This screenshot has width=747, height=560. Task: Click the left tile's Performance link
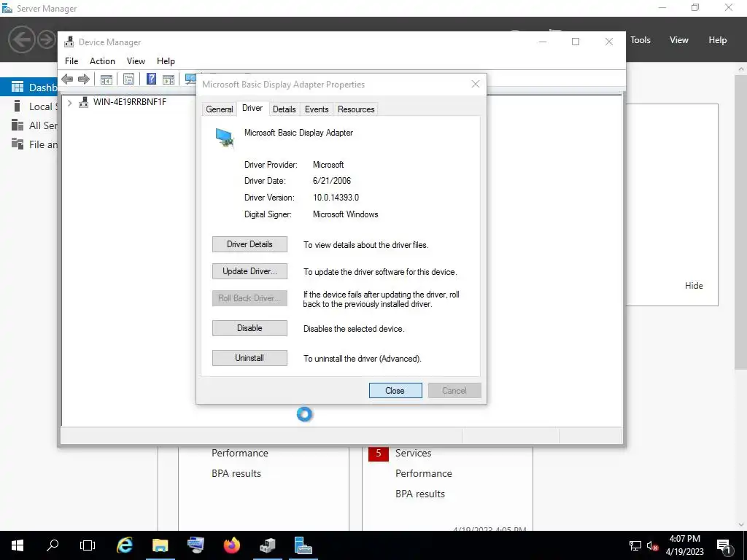(239, 453)
